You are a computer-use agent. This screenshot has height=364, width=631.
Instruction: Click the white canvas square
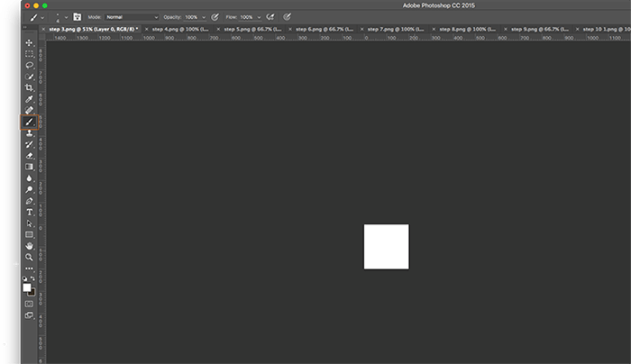(x=387, y=247)
